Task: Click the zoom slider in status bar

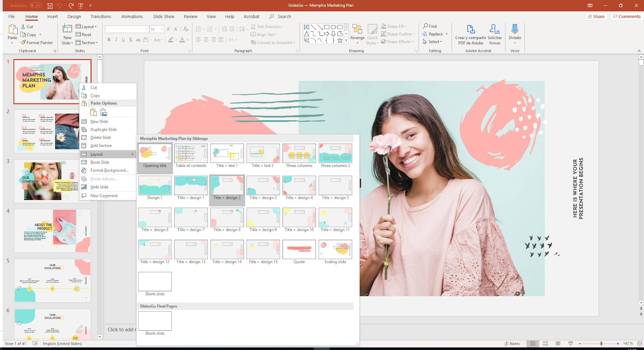Action: [x=601, y=344]
